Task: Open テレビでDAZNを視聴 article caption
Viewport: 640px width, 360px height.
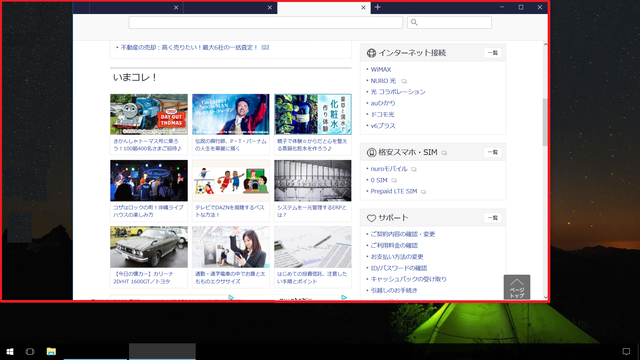Action: [230, 211]
